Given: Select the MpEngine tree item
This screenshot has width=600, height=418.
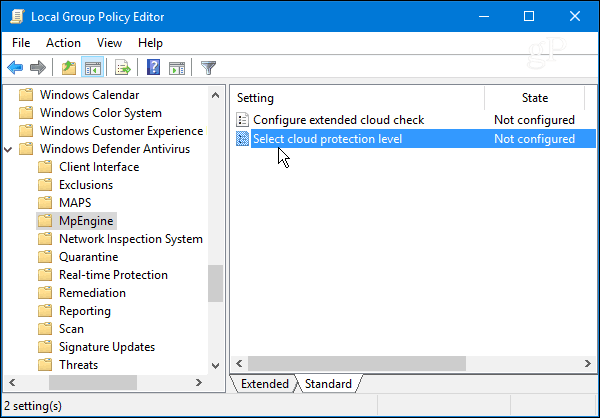Looking at the screenshot, I should pos(86,220).
